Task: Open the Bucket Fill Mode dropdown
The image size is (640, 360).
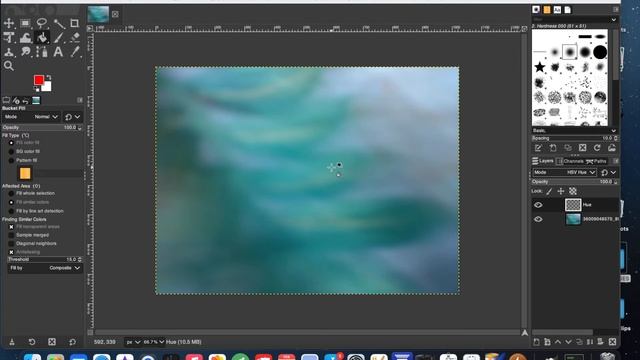Action: click(31, 117)
